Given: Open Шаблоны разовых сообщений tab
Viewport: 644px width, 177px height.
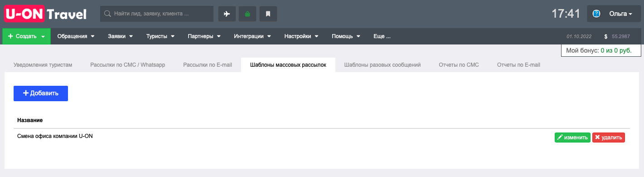Looking at the screenshot, I should (x=383, y=65).
